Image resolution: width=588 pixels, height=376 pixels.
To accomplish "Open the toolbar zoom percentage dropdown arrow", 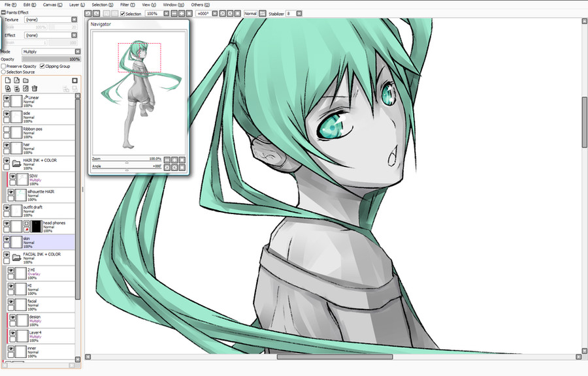I will pyautogui.click(x=166, y=14).
